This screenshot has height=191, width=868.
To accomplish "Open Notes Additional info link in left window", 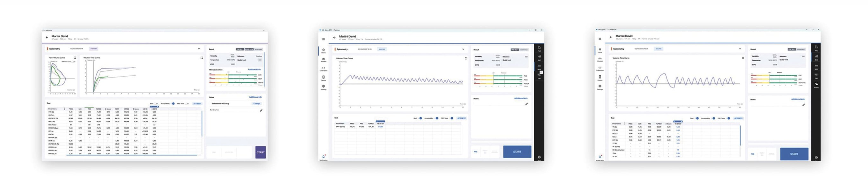I will tap(255, 97).
